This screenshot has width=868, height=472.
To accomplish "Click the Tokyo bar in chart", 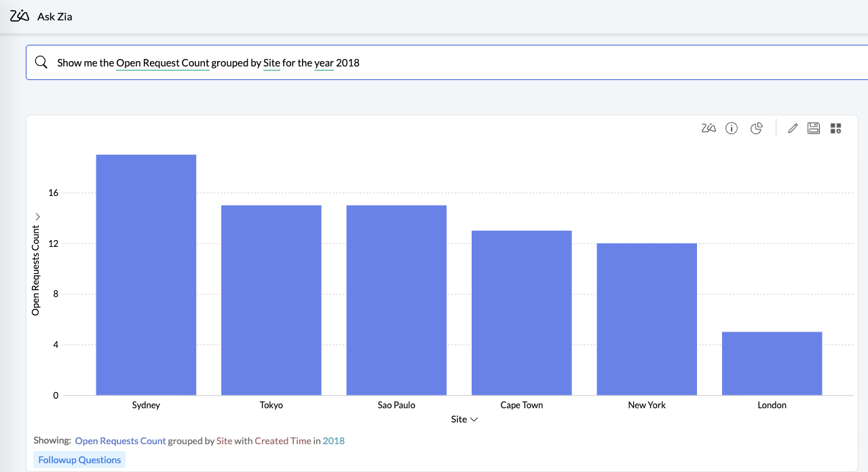I will coord(271,300).
